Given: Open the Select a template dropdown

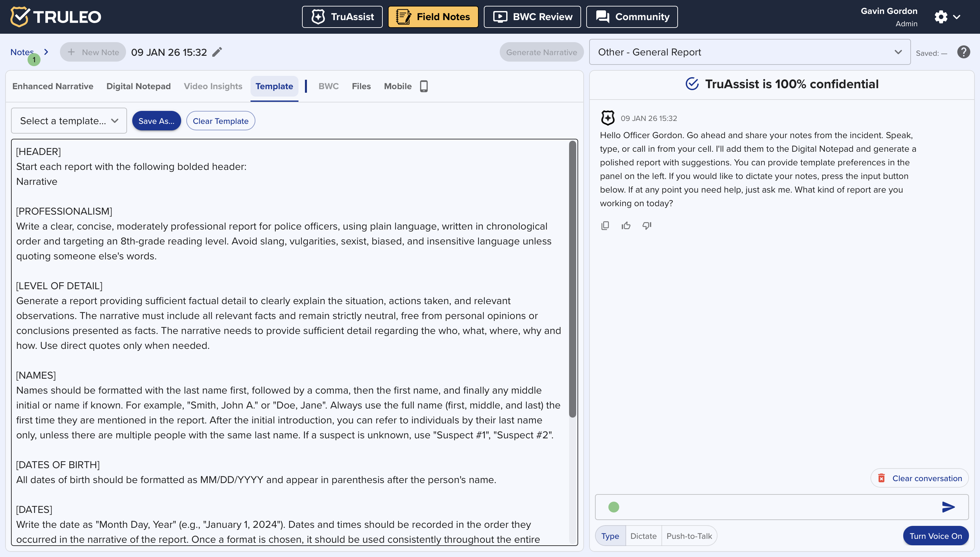Looking at the screenshot, I should coord(69,121).
